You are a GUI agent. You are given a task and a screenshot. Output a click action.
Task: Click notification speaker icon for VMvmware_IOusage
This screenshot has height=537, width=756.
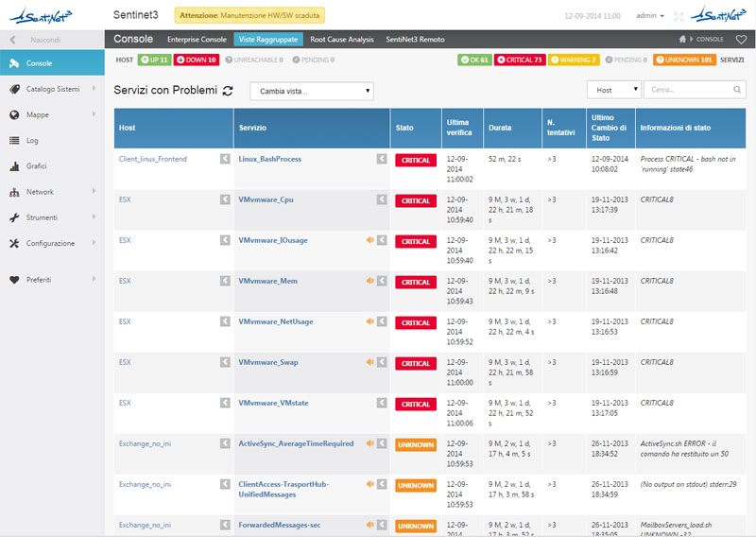coord(370,240)
